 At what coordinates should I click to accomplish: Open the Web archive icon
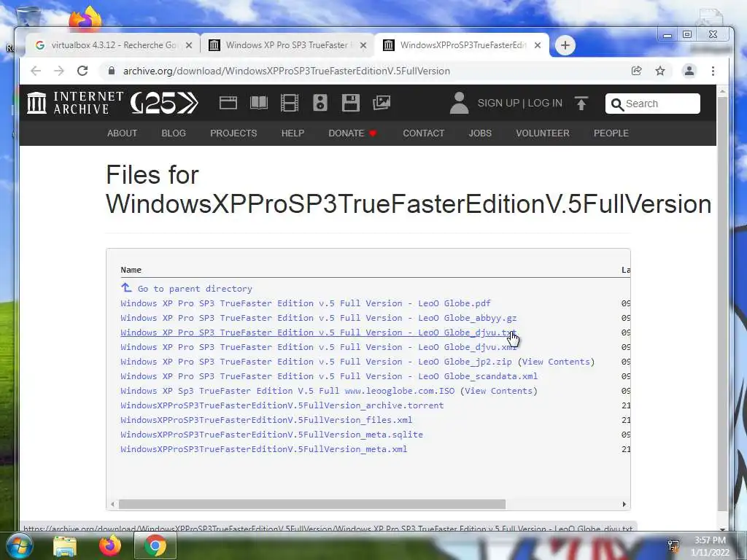(228, 103)
